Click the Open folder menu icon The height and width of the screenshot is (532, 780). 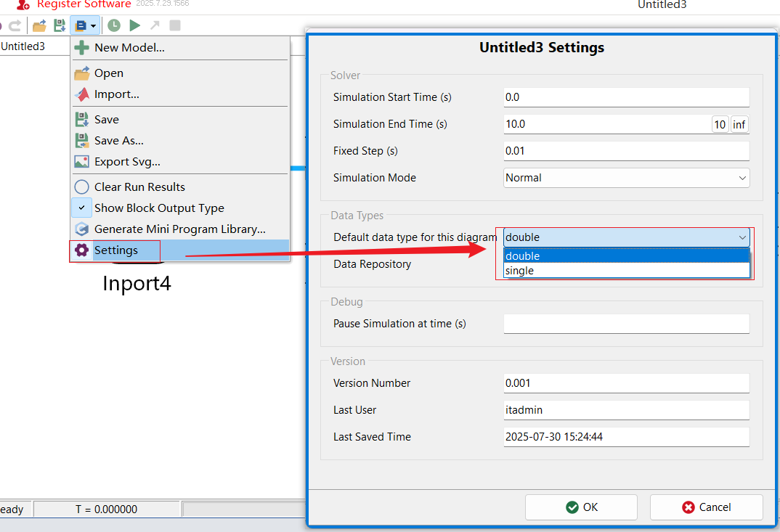coord(81,73)
